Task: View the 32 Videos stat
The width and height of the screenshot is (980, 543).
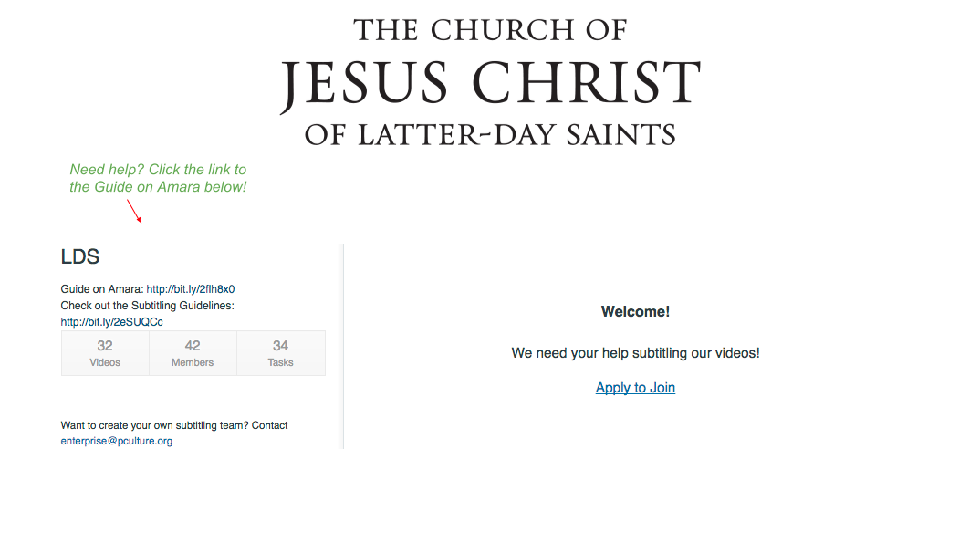Action: [105, 354]
